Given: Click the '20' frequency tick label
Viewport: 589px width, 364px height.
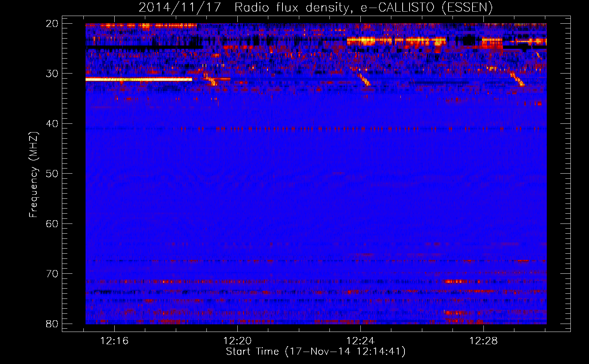Looking at the screenshot, I should coord(52,24).
